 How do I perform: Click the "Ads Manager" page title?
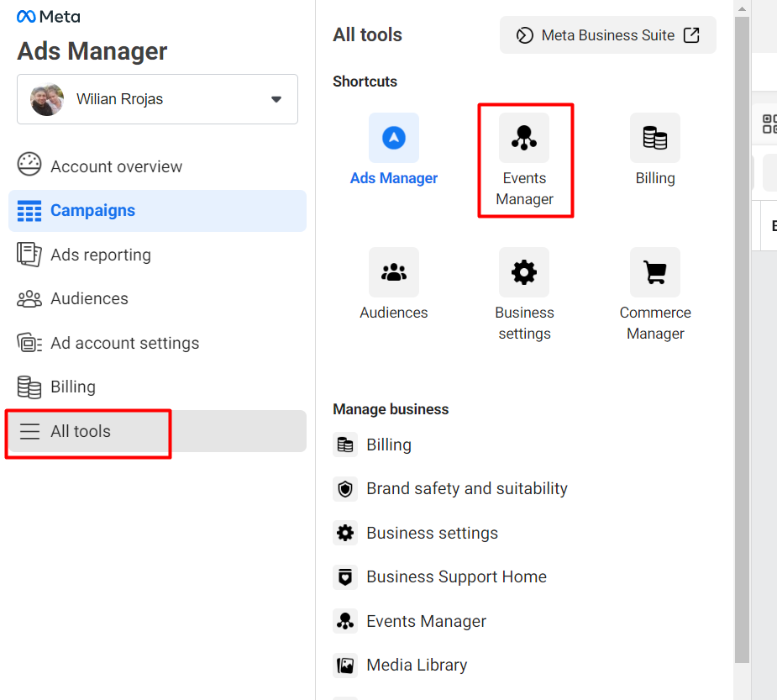pos(92,51)
